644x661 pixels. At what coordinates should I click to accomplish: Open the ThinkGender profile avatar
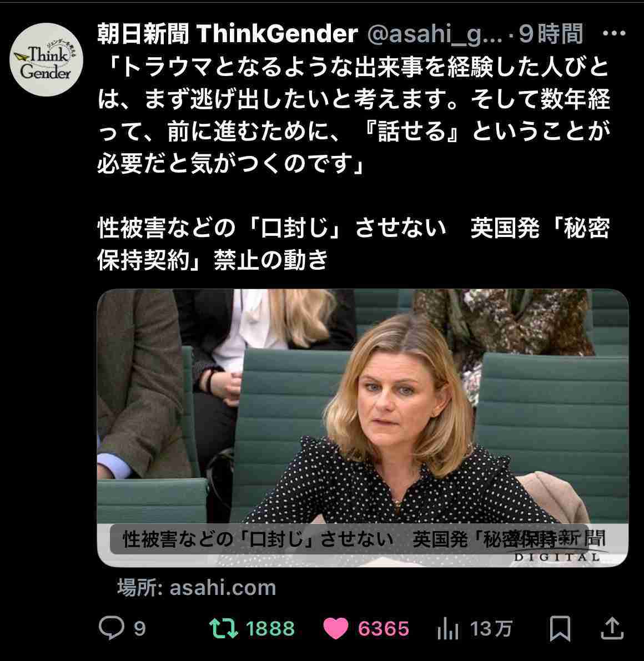point(47,60)
